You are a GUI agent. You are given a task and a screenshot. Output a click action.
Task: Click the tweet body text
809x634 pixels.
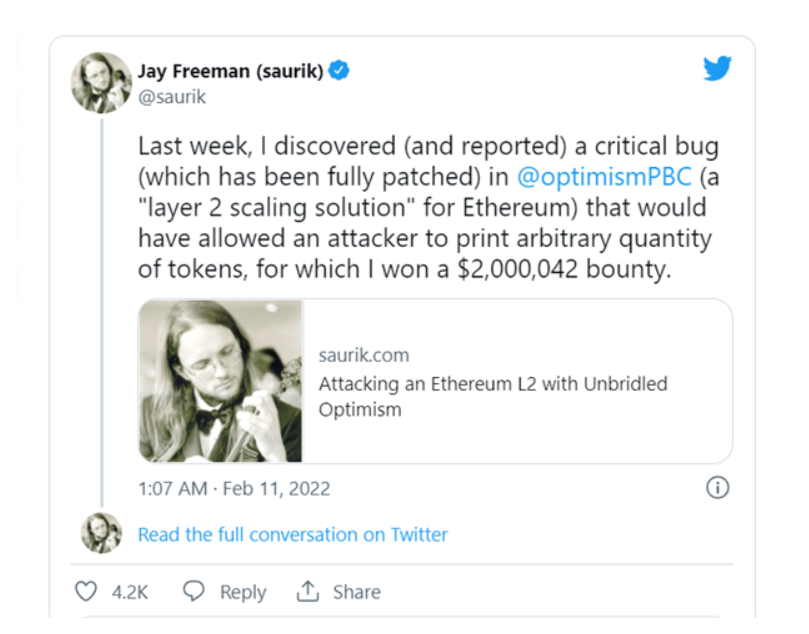point(428,208)
